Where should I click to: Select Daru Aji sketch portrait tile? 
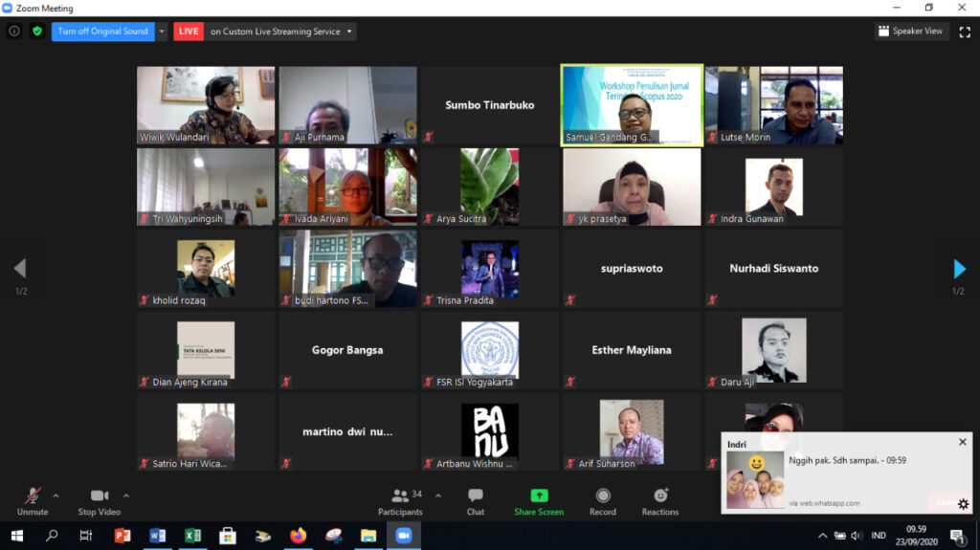pos(773,350)
